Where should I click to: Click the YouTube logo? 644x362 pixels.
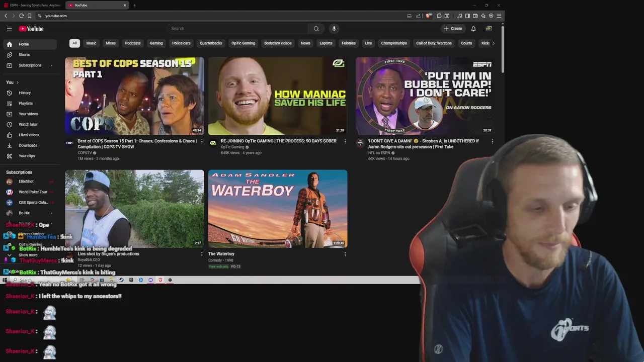(x=31, y=29)
